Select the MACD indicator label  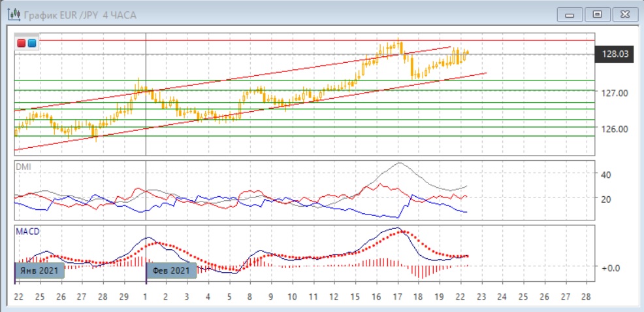point(26,231)
